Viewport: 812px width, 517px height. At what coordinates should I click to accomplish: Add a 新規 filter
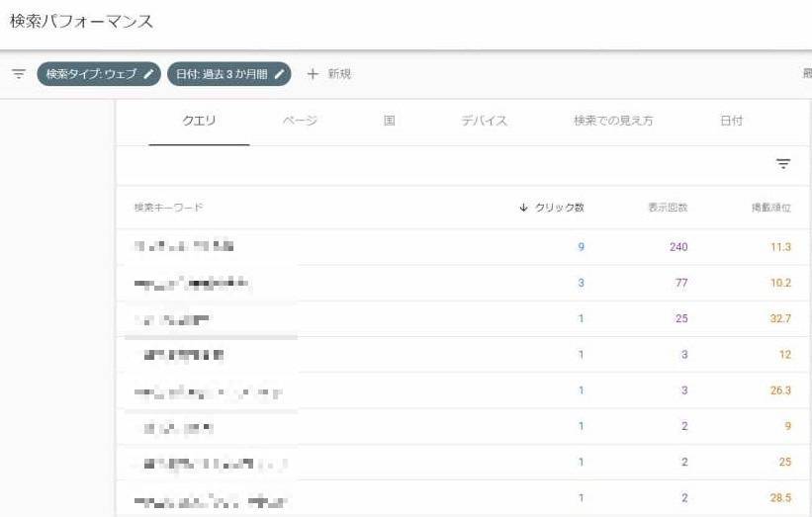coord(329,74)
